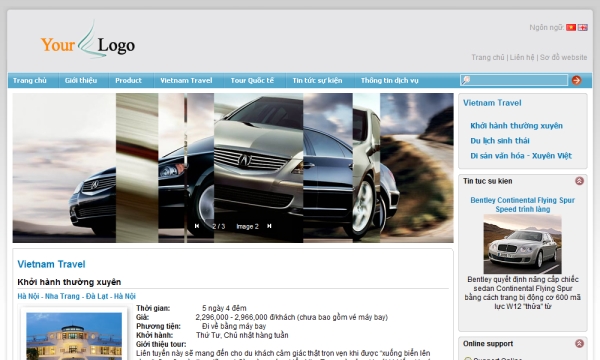The width and height of the screenshot is (600, 360).
Task: Open Tin tức sự kiện menu
Action: pos(317,80)
